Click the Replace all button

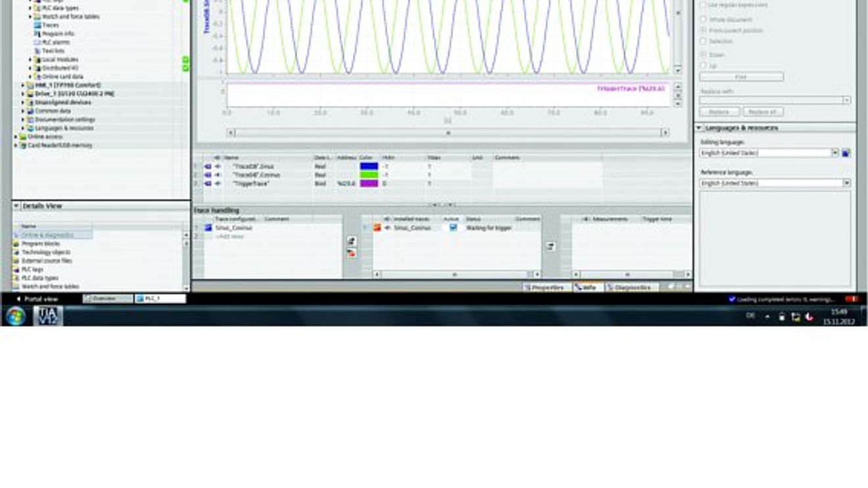[763, 112]
